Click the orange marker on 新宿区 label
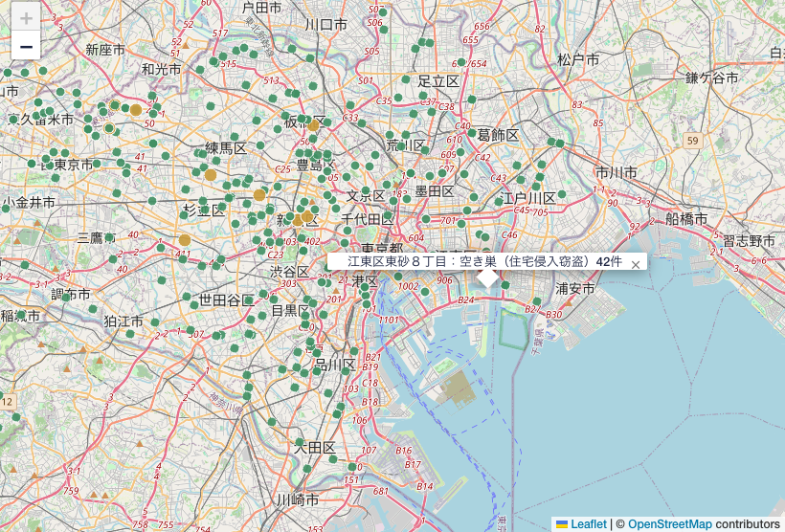This screenshot has width=785, height=532. click(306, 216)
